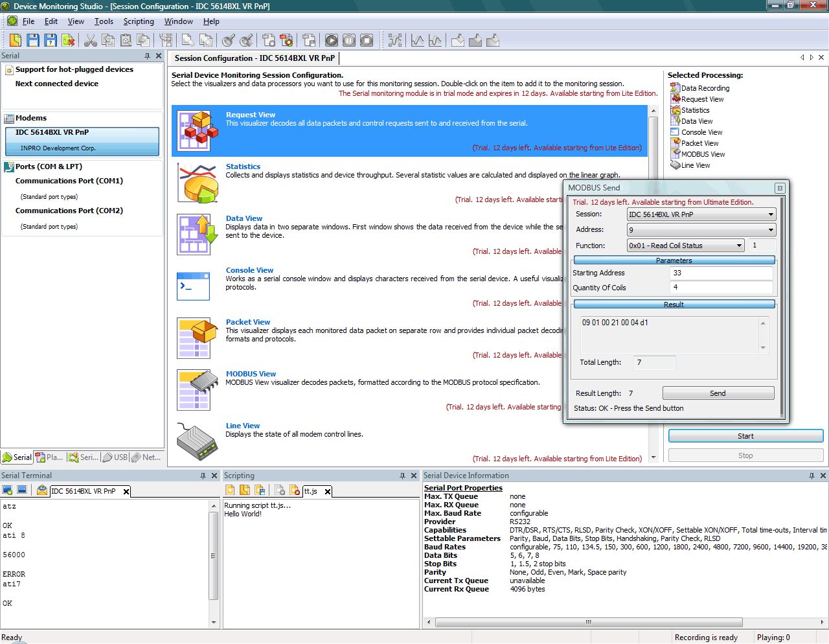Close the tt.js script tab

(328, 492)
